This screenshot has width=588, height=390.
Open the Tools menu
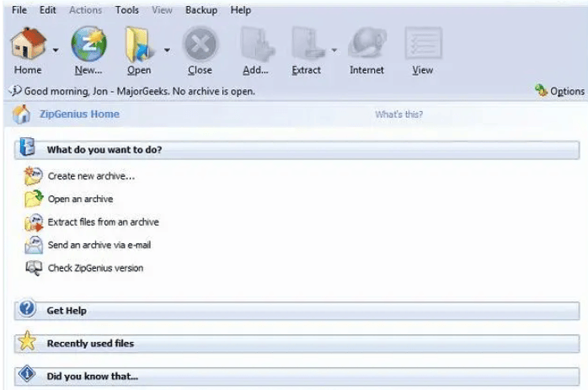126,10
